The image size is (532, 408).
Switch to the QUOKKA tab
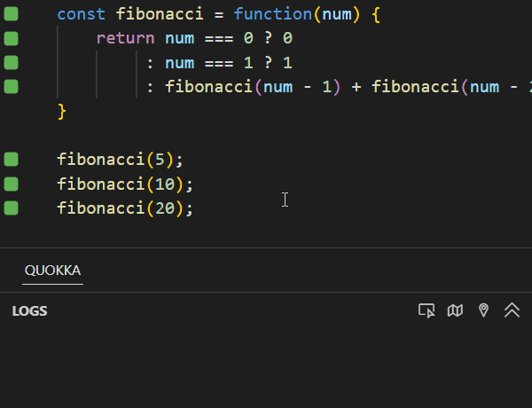click(52, 271)
